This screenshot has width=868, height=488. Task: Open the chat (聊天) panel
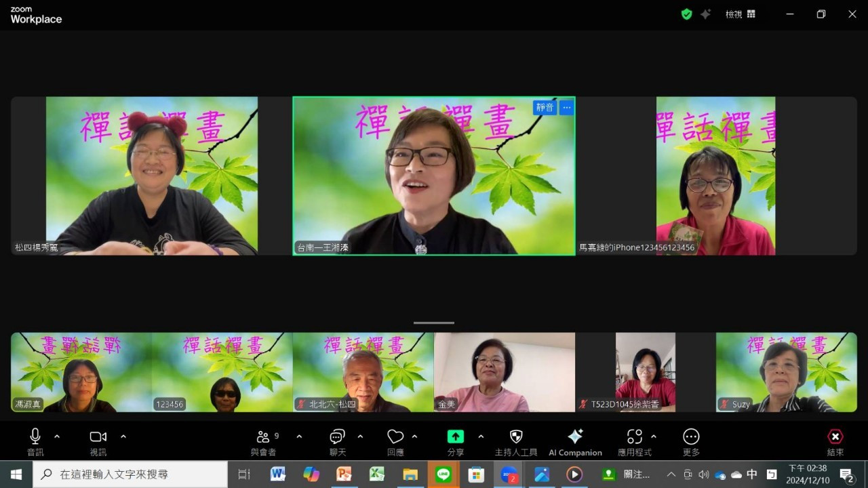tap(337, 437)
